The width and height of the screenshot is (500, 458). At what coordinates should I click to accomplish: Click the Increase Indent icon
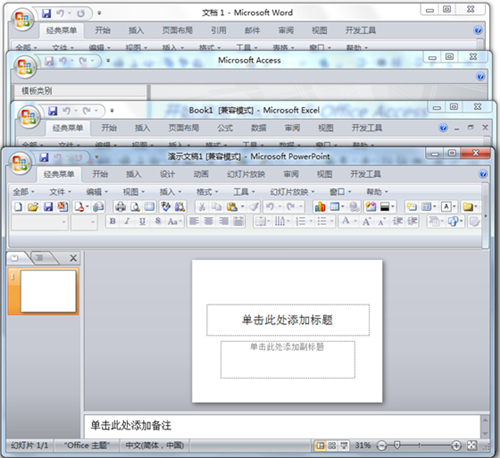(x=412, y=221)
